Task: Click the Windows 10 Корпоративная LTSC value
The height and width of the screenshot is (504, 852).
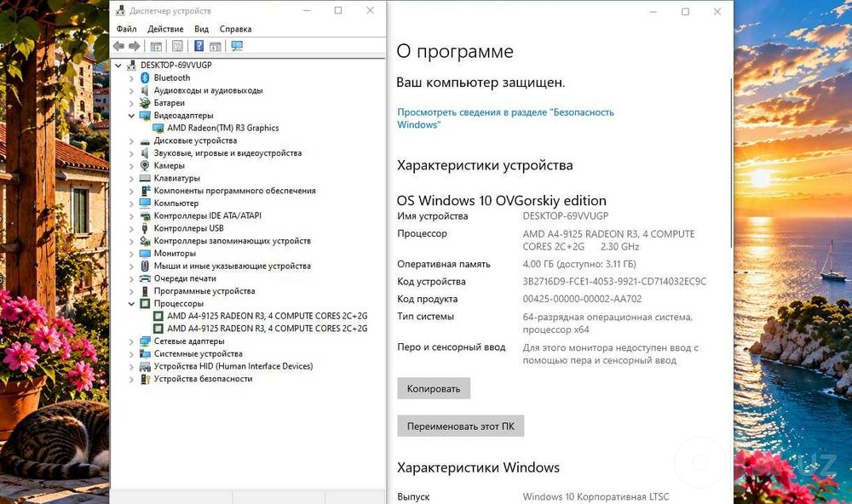Action: 596,496
